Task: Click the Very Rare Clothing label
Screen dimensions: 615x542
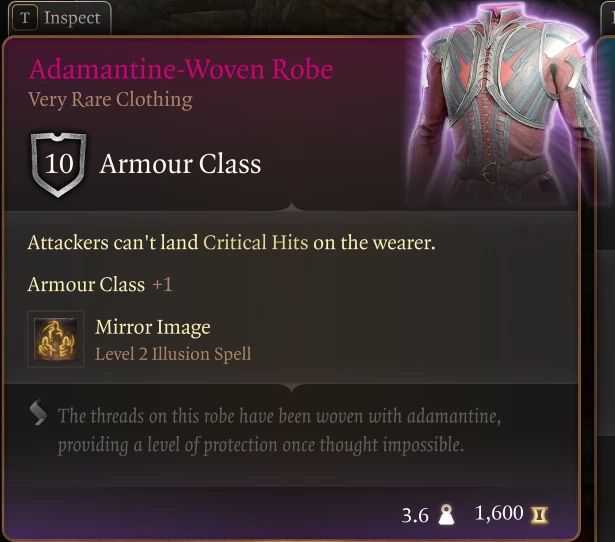Action: pyautogui.click(x=110, y=100)
